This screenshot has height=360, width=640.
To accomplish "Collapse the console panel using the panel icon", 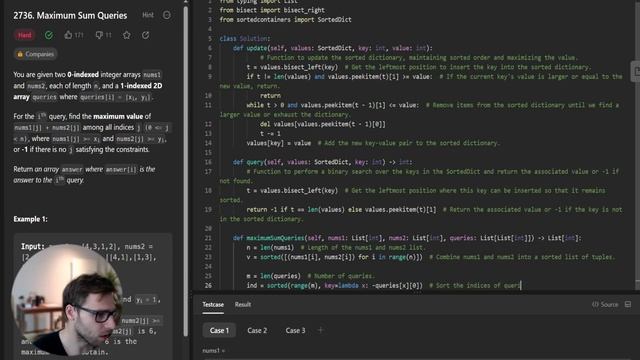I will pos(628,304).
